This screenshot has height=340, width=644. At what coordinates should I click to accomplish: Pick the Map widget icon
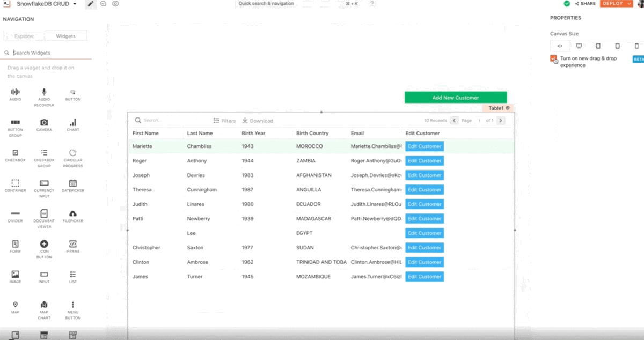(x=15, y=305)
